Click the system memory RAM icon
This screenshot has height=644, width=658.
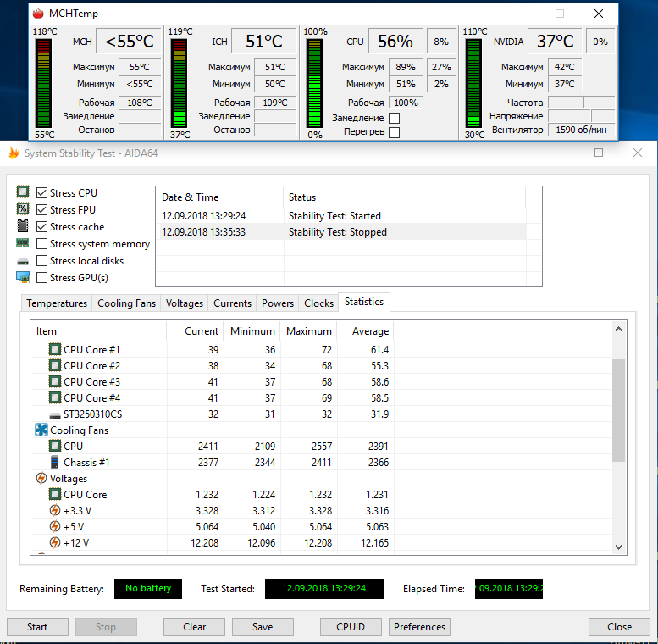[x=23, y=242]
